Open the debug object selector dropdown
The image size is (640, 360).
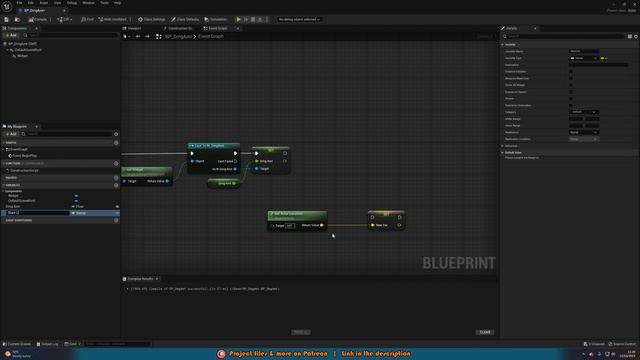(299, 19)
